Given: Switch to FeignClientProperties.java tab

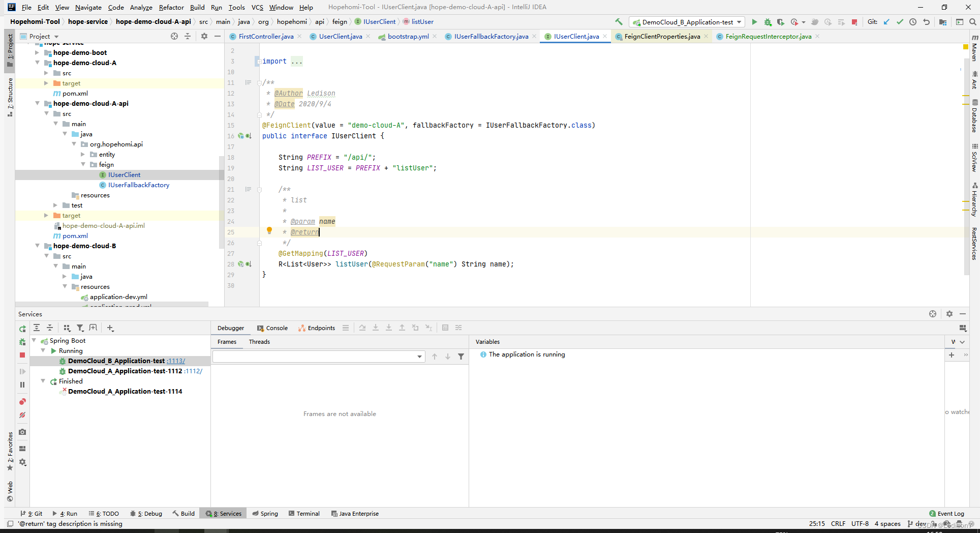Looking at the screenshot, I should point(662,36).
